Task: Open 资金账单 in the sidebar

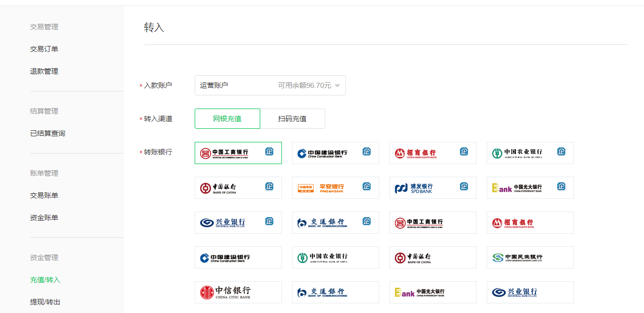Action: tap(44, 218)
